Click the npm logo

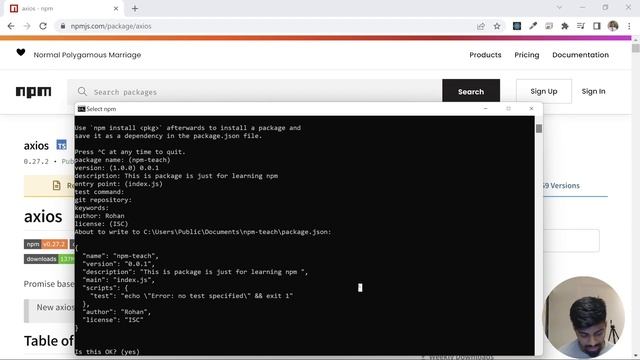[33, 92]
